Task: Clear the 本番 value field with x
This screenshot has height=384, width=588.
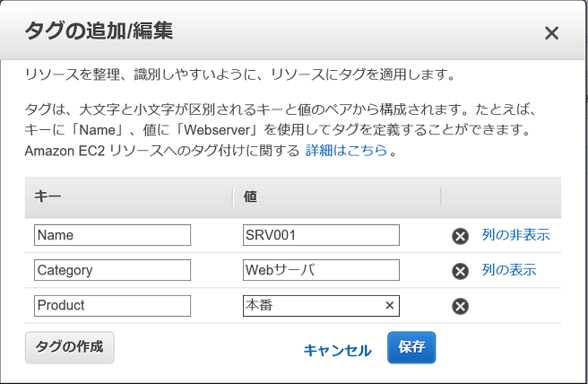Action: click(390, 305)
